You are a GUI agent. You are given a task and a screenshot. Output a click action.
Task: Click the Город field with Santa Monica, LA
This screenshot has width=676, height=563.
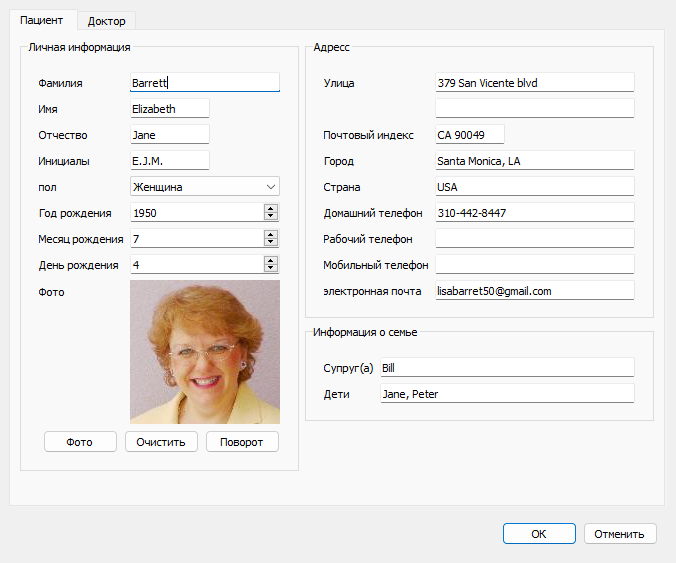click(535, 160)
